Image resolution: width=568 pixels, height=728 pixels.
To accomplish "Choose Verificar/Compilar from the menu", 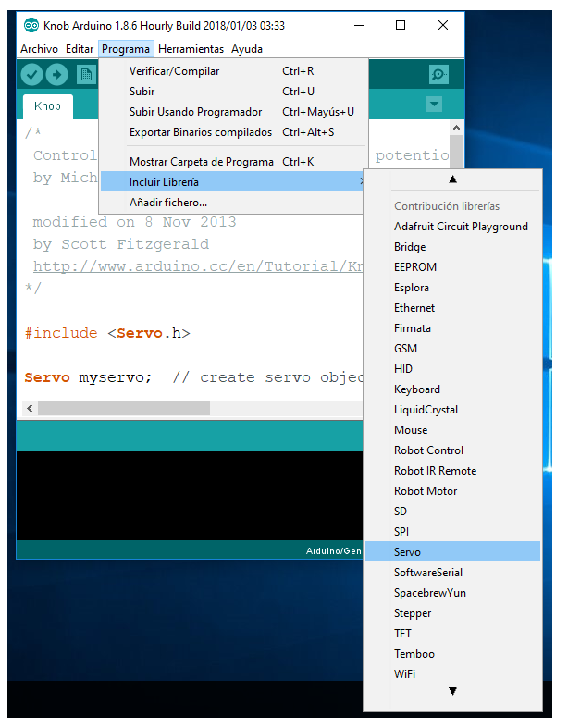I will pyautogui.click(x=234, y=71).
